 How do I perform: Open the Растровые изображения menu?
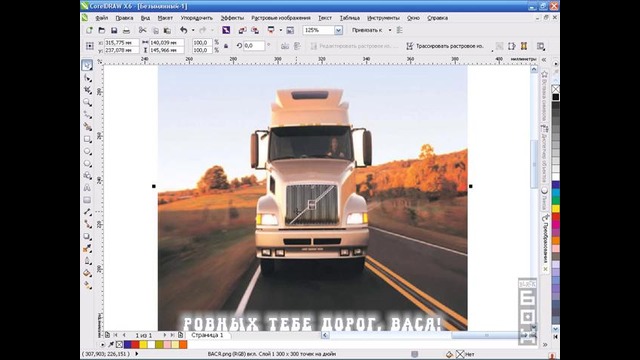[x=280, y=18]
